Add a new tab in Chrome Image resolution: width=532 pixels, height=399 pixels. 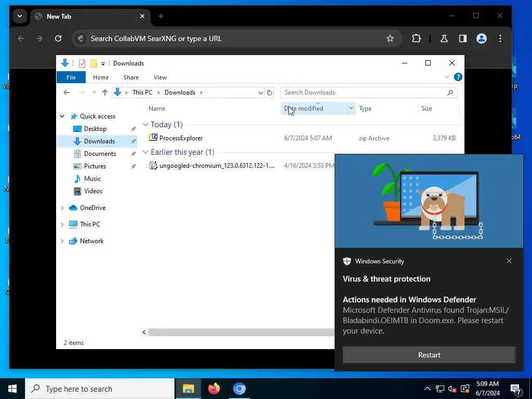(161, 16)
